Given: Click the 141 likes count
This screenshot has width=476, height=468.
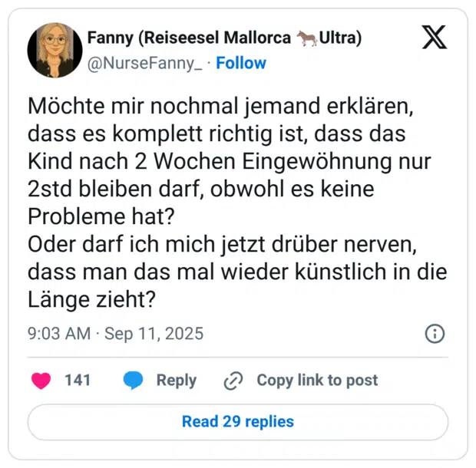Looking at the screenshot, I should click(x=78, y=381).
